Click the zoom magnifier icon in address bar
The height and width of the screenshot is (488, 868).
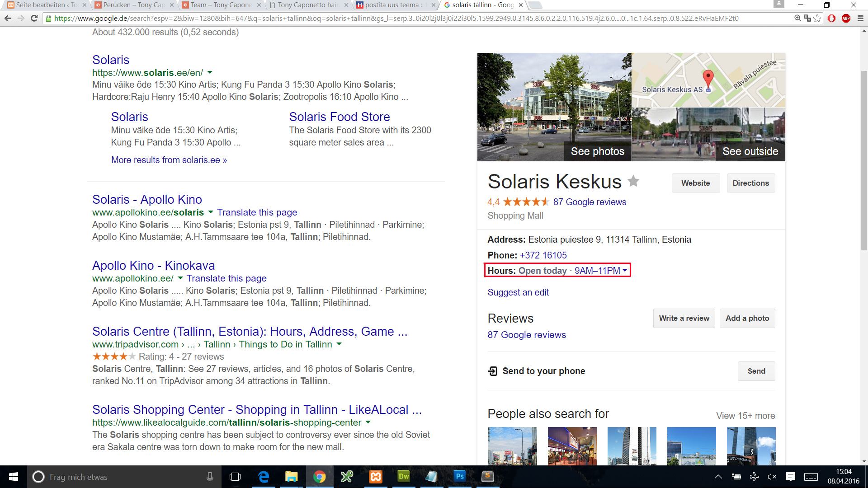(x=797, y=19)
